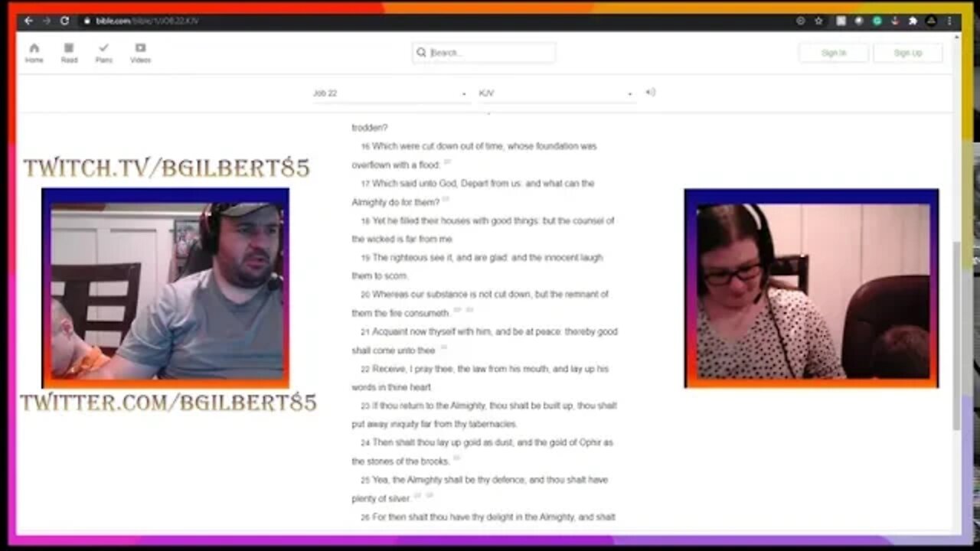Viewport: 980px width, 551px height.
Task: Open the Videos section icon
Action: tap(140, 53)
